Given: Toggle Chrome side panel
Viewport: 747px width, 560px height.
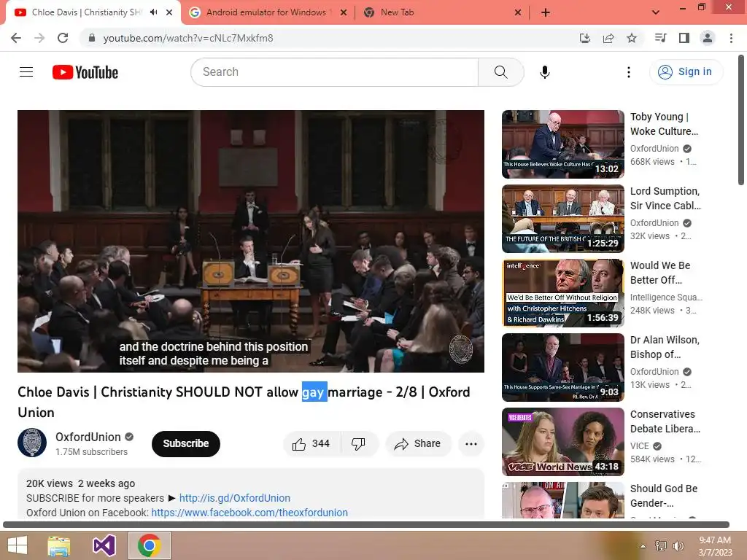Looking at the screenshot, I should (684, 38).
